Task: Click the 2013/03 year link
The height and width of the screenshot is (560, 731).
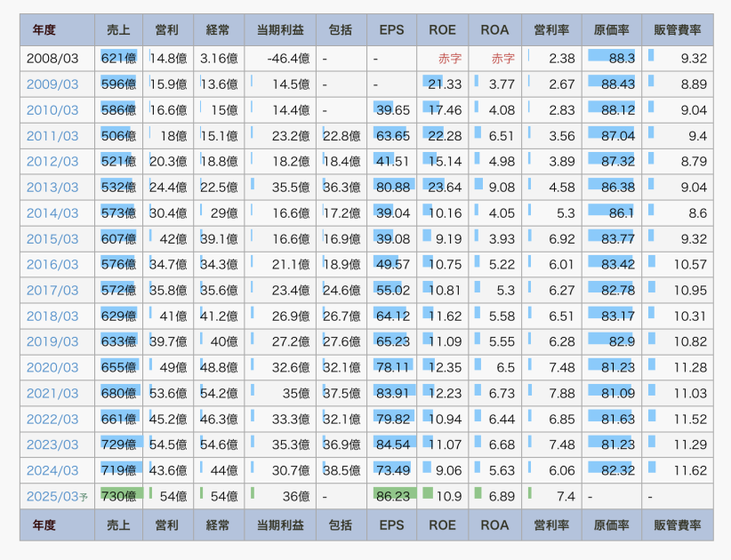Action: [52, 188]
